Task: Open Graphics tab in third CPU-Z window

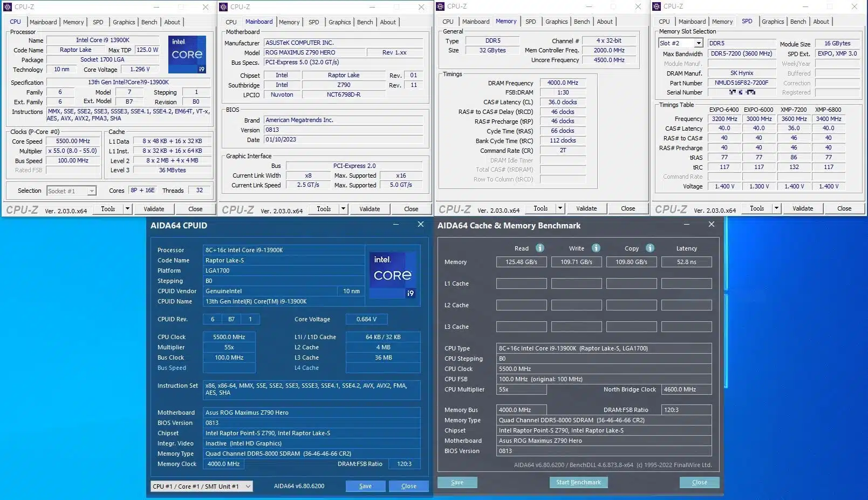Action: click(x=556, y=22)
